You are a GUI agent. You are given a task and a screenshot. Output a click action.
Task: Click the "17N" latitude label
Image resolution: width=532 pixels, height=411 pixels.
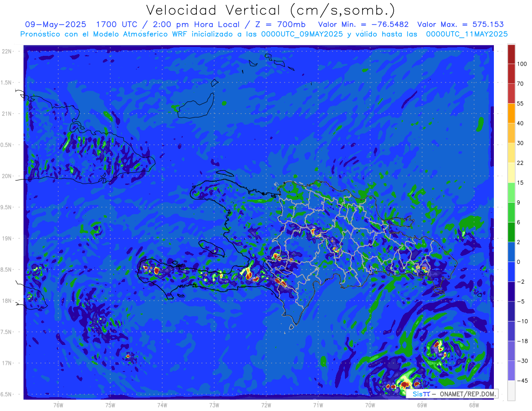pyautogui.click(x=7, y=364)
